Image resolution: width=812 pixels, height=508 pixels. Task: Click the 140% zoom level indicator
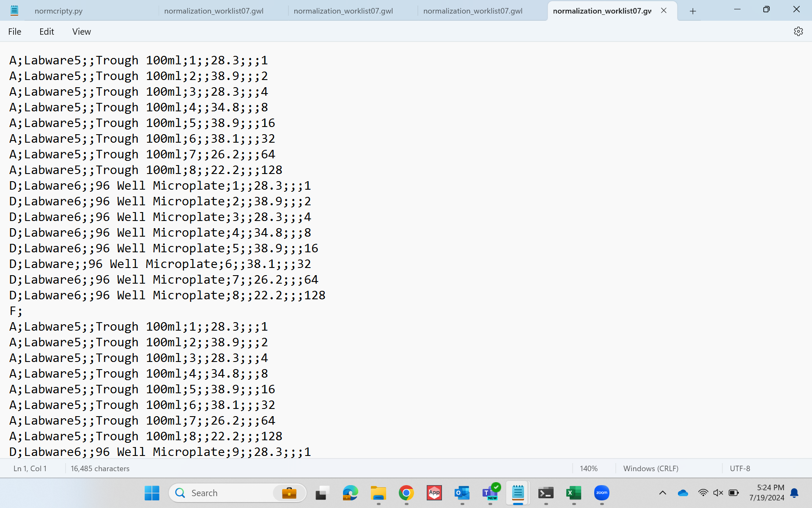click(x=588, y=468)
